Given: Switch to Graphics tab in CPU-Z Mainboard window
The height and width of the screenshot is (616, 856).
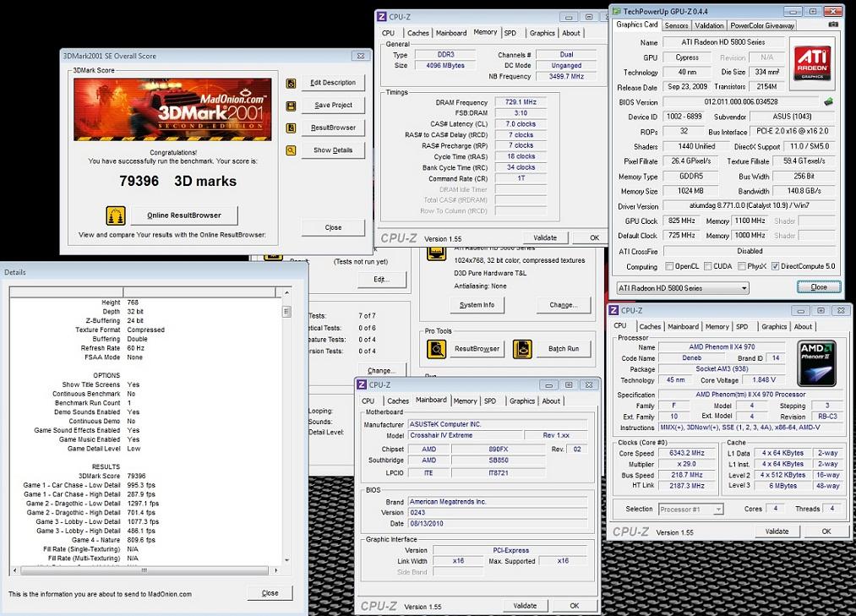Looking at the screenshot, I should coord(522,401).
